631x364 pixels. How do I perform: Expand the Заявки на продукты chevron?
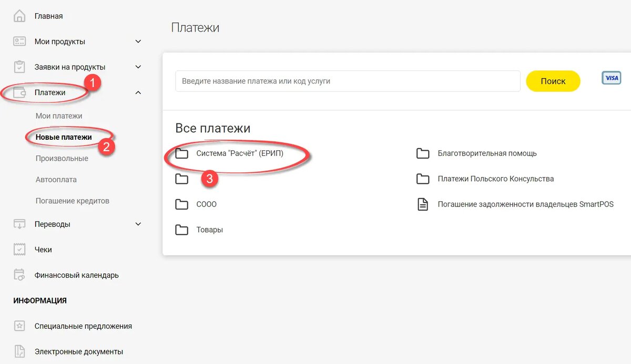(138, 67)
